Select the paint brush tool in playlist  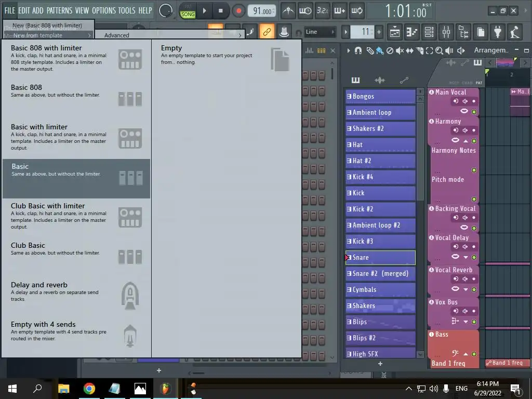click(380, 51)
